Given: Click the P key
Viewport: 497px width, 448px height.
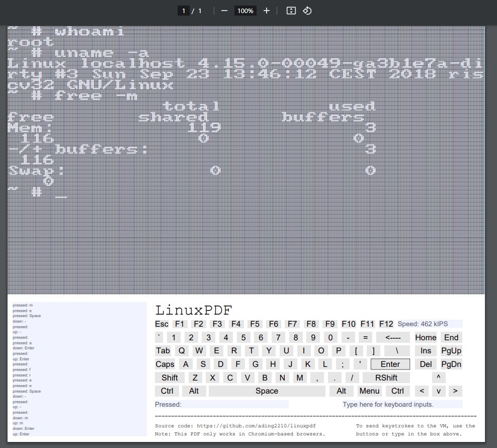Looking at the screenshot, I should click(x=339, y=350).
